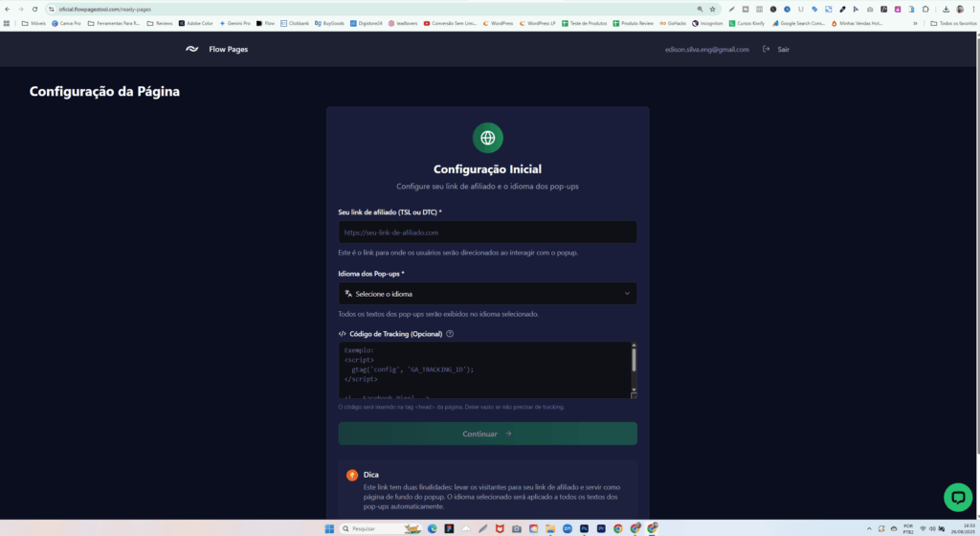The width and height of the screenshot is (980, 536).
Task: Click the green globe icon
Action: coord(487,138)
